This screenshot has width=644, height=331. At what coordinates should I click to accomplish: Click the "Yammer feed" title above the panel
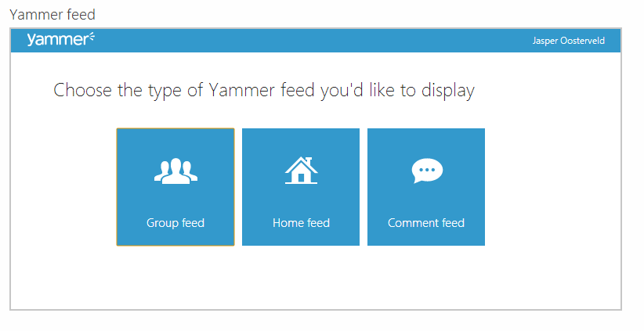(52, 15)
